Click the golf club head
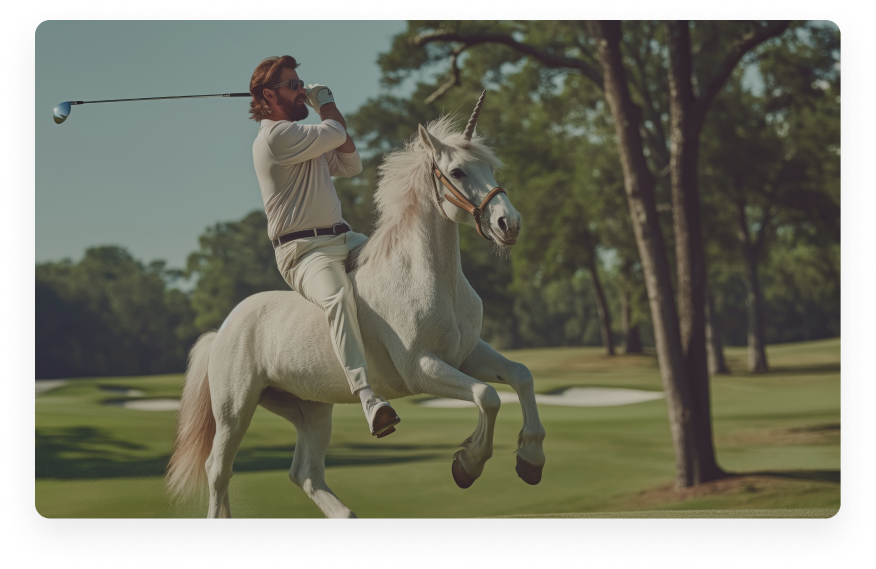Screen dimensions: 876x569 (62, 112)
